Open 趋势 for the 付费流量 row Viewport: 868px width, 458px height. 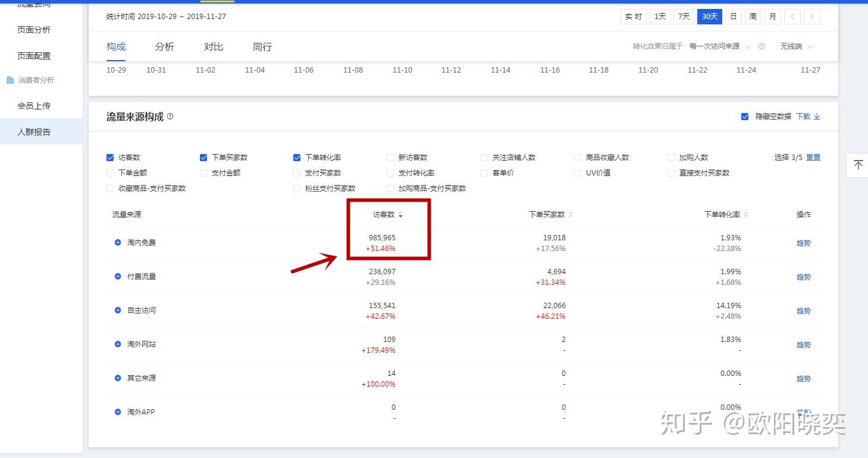(804, 277)
